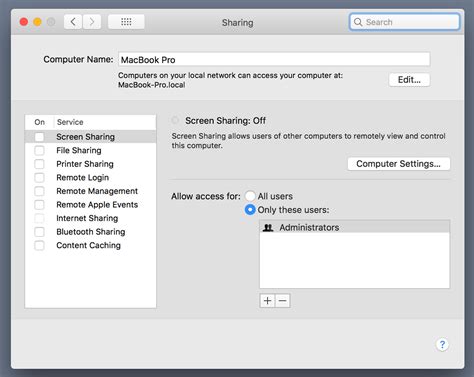Screen dimensions: 474x377
Task: Go forward using the right arrow button
Action: [92, 22]
